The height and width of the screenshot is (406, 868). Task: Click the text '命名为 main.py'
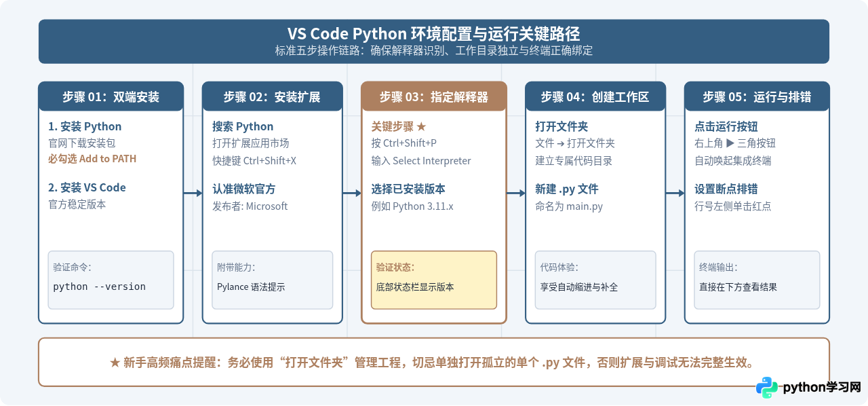coord(569,206)
